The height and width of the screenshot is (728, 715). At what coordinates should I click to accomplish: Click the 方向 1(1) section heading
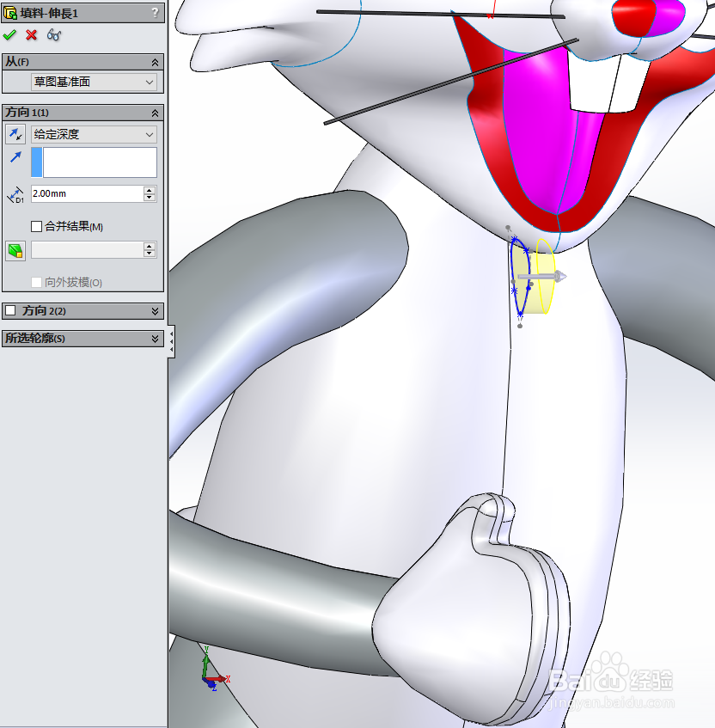pos(27,113)
